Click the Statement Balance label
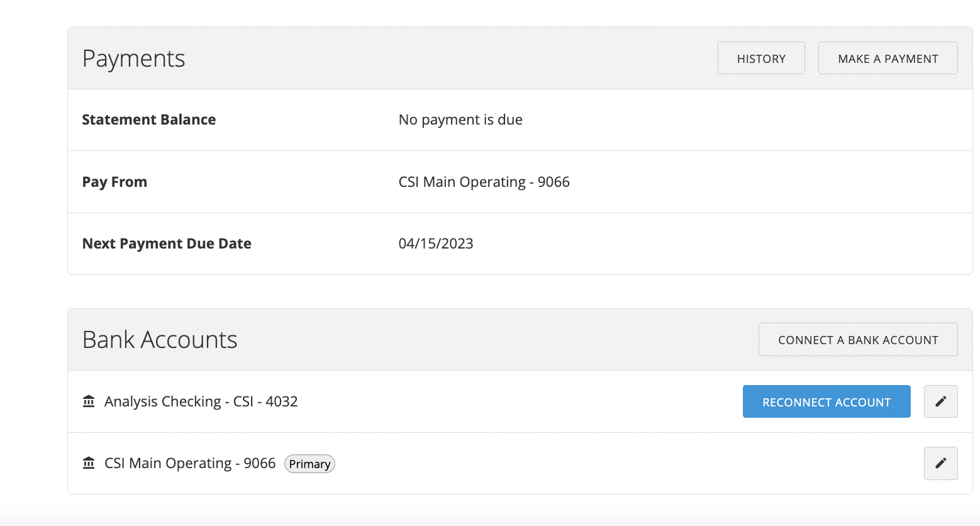Screen dimensions: 980x526 pyautogui.click(x=148, y=120)
